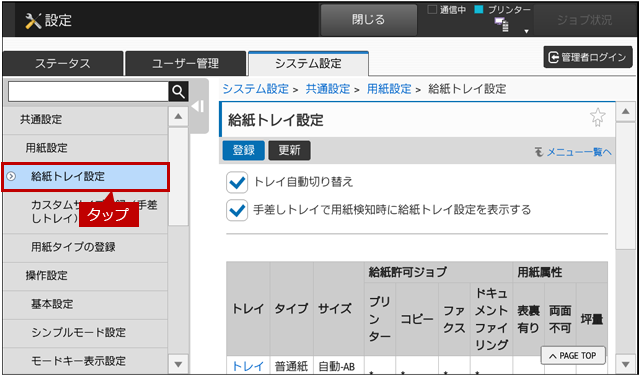Screen dimensions: 640x376
Task: Open the printer status dropdown arrow
Action: coord(526,31)
